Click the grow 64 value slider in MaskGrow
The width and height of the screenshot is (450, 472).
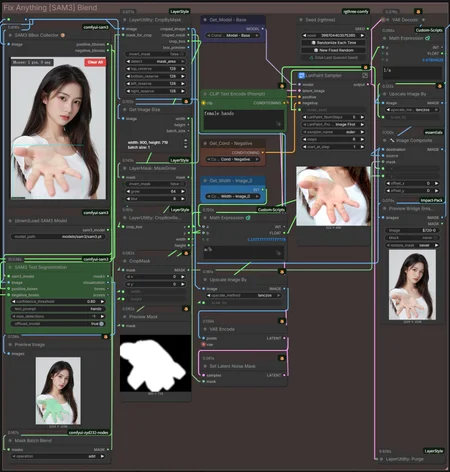(x=156, y=191)
